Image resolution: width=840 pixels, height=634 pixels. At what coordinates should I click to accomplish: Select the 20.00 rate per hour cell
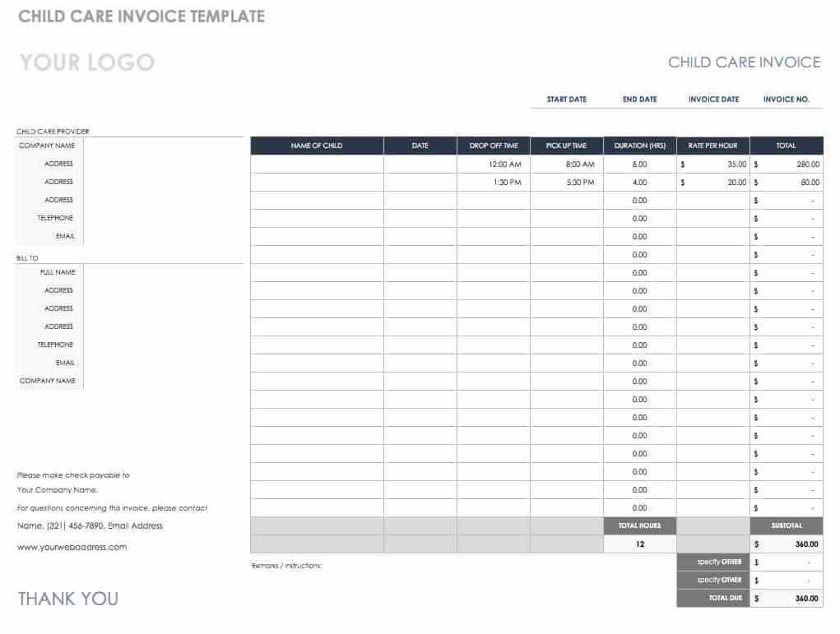click(712, 183)
